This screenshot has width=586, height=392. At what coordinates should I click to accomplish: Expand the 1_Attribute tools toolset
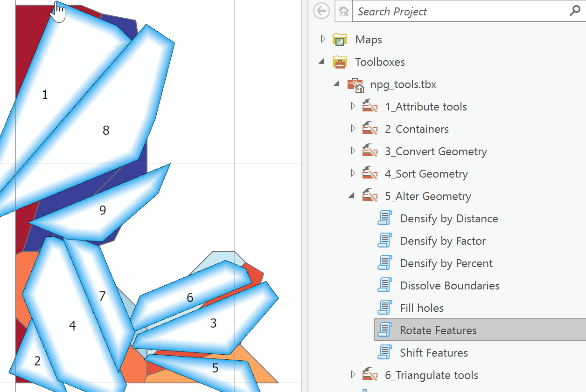pos(353,106)
